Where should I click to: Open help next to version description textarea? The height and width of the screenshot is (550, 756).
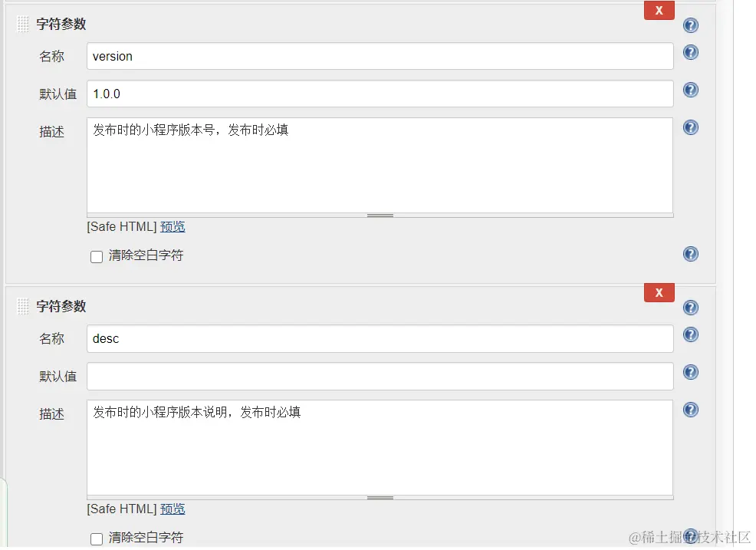pyautogui.click(x=690, y=127)
